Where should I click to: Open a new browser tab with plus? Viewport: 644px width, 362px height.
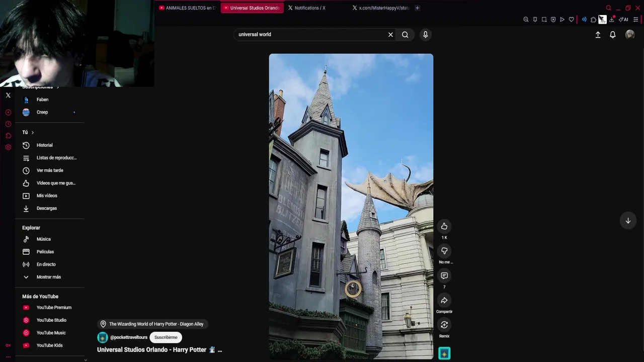pos(417,8)
